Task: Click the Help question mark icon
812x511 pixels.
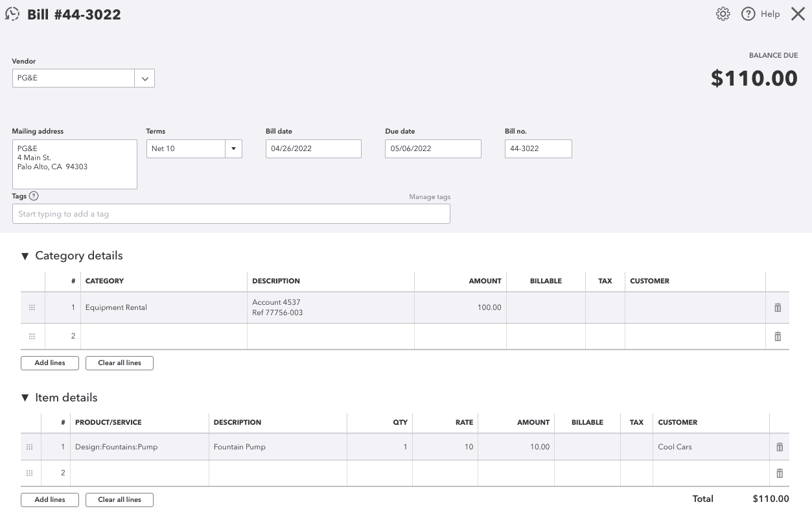Action: pyautogui.click(x=748, y=14)
